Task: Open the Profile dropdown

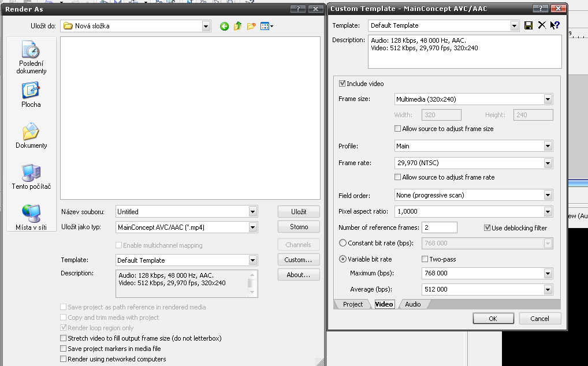Action: coord(548,146)
